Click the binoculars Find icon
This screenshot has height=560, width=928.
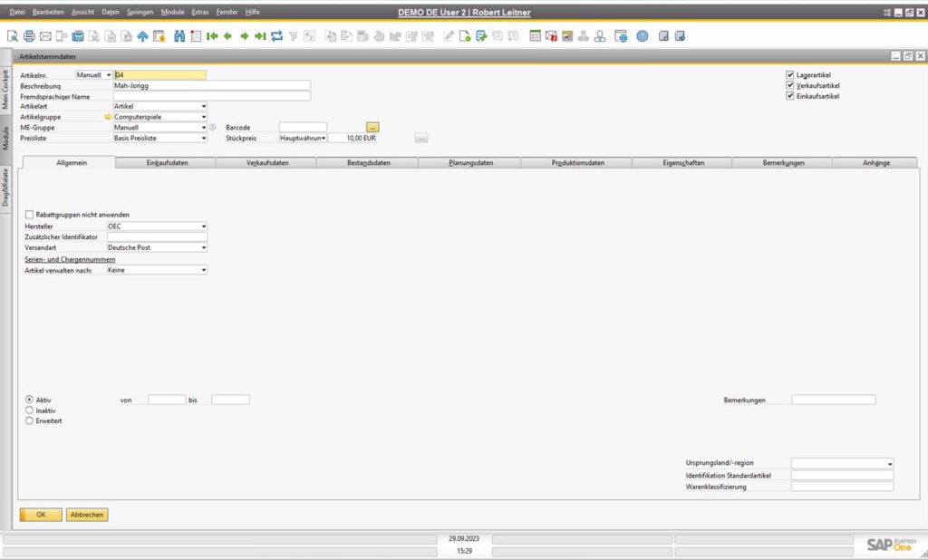[x=179, y=36]
